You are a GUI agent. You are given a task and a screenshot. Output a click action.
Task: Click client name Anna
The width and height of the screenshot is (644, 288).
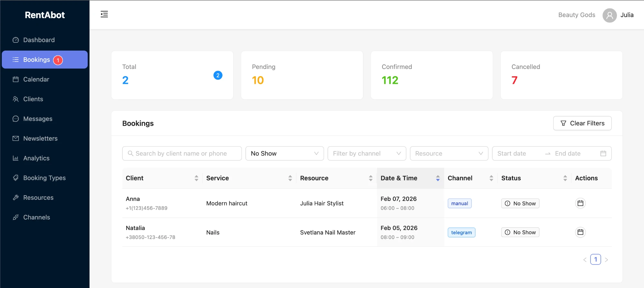(x=133, y=199)
